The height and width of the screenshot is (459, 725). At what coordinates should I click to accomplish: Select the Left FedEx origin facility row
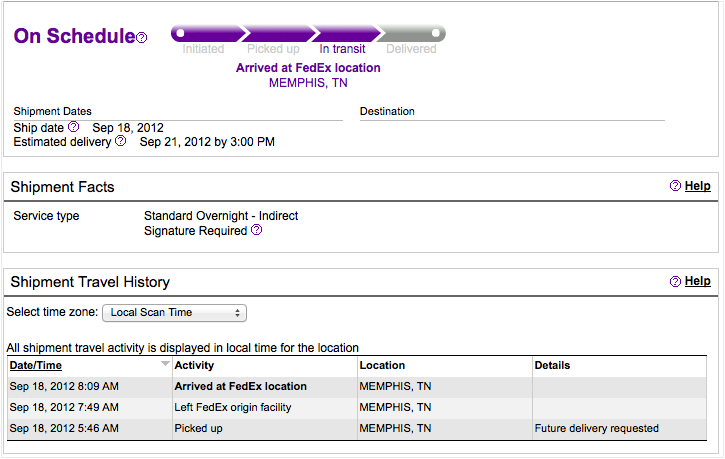click(357, 408)
